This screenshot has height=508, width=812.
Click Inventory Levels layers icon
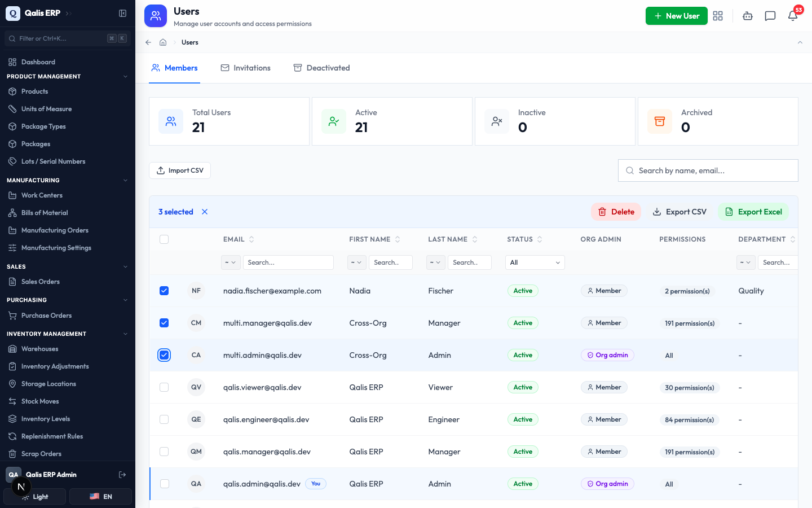12,419
